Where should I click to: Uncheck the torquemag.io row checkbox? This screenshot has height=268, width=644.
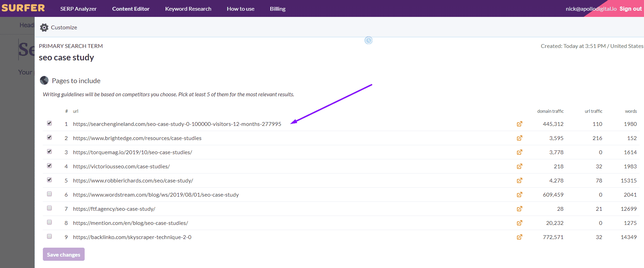(49, 151)
